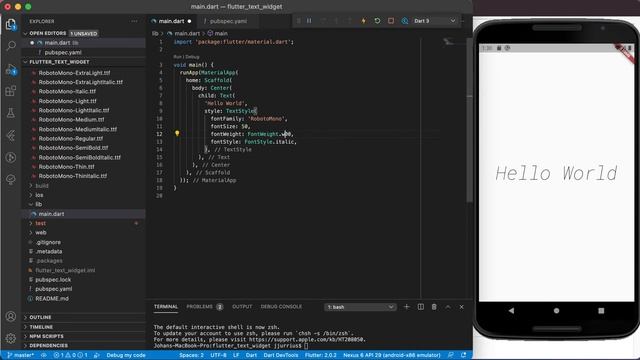The height and width of the screenshot is (360, 640).
Task: Restart the debug session
Action: click(x=377, y=21)
